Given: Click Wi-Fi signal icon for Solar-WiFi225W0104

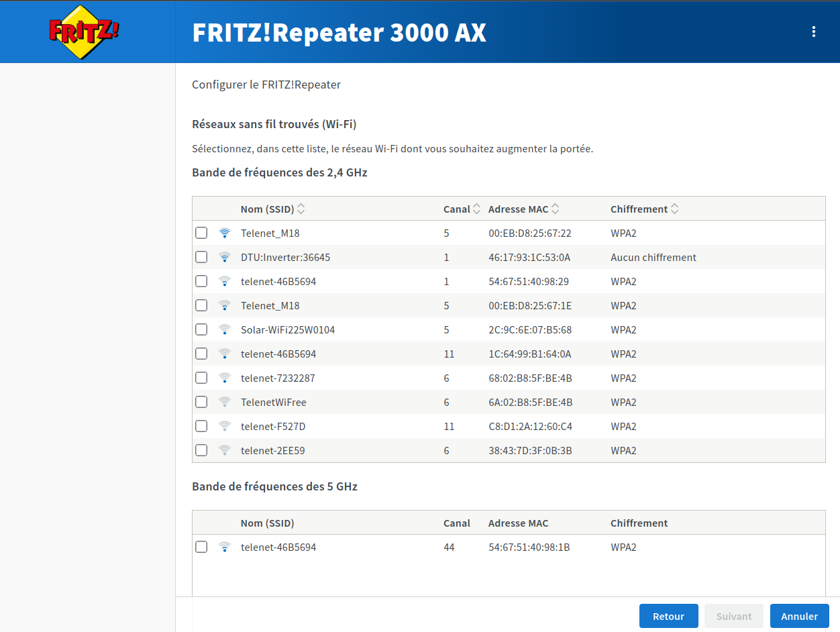Looking at the screenshot, I should pyautogui.click(x=225, y=330).
